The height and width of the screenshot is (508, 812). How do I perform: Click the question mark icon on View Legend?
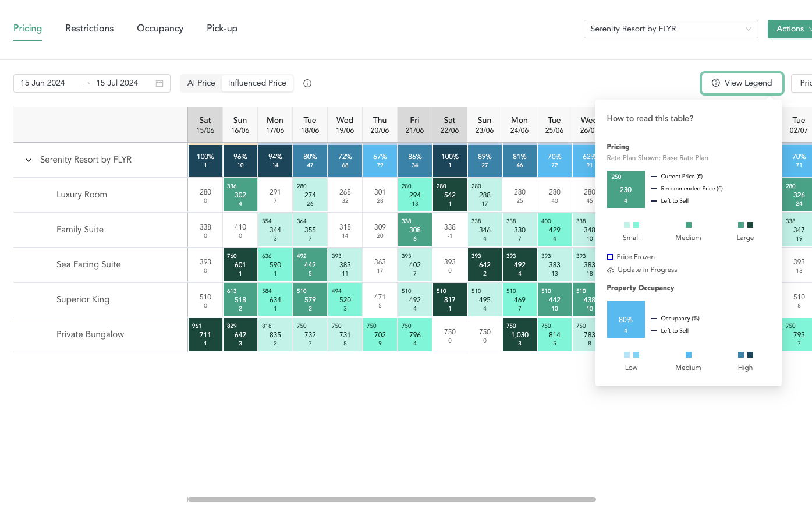coord(716,83)
